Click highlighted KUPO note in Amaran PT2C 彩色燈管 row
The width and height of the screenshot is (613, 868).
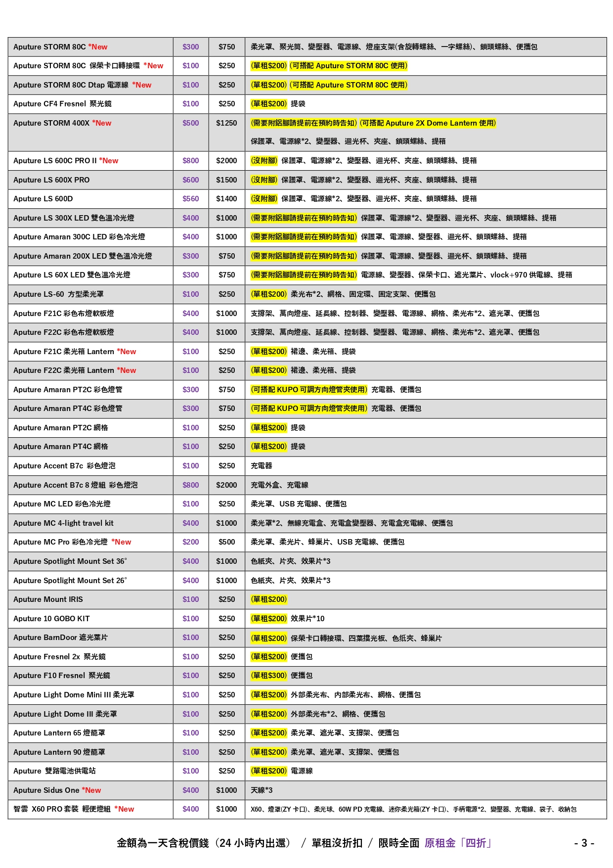click(309, 390)
